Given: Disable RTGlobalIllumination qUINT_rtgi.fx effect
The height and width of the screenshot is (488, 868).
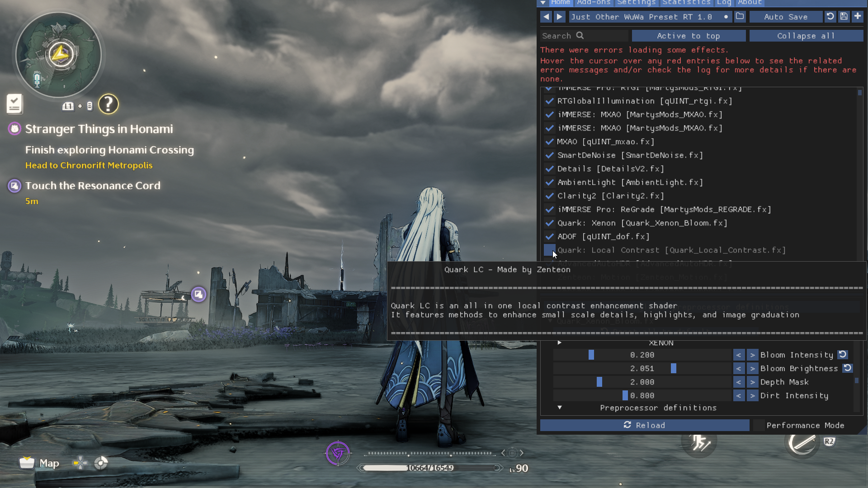Looking at the screenshot, I should click(x=549, y=101).
